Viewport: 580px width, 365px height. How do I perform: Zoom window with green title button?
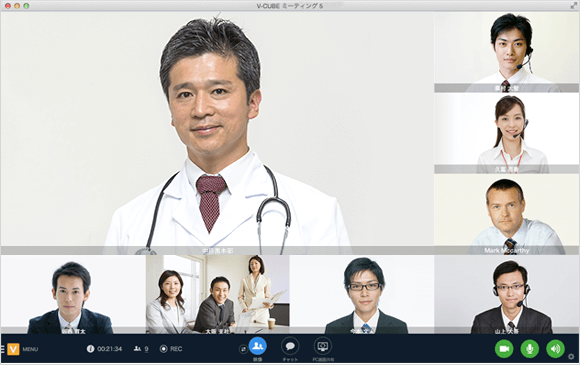pyautogui.click(x=26, y=6)
